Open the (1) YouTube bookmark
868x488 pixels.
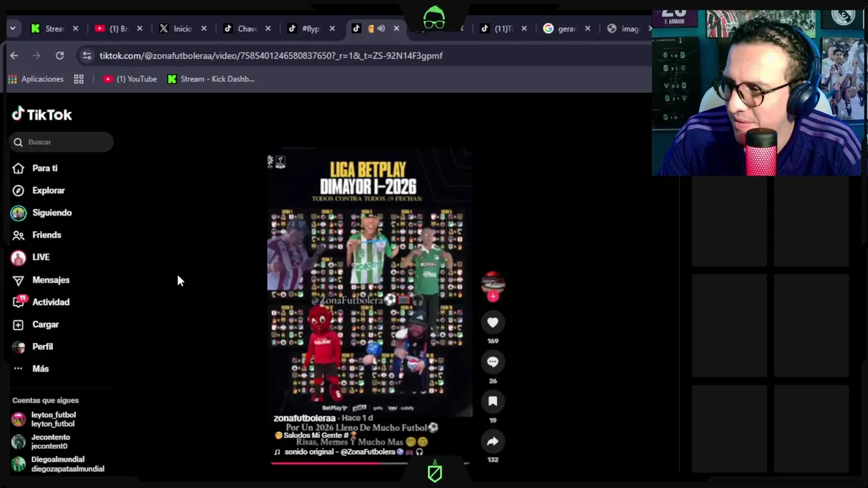[x=130, y=79]
